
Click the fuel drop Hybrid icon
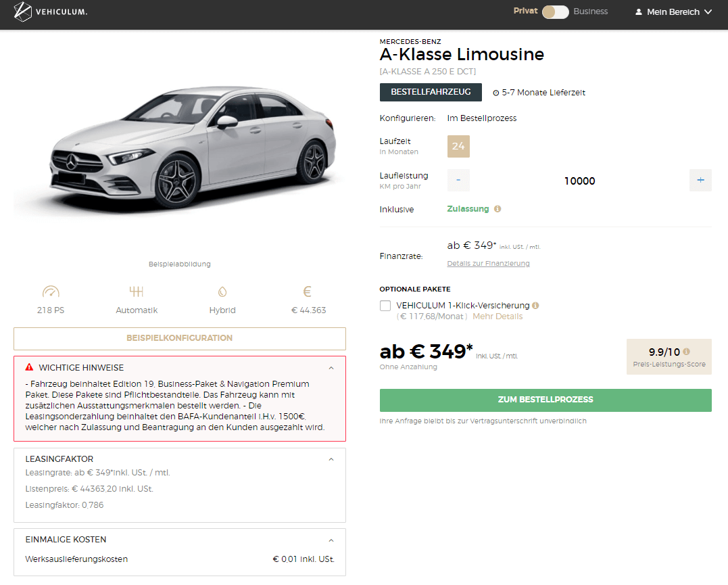click(x=222, y=291)
